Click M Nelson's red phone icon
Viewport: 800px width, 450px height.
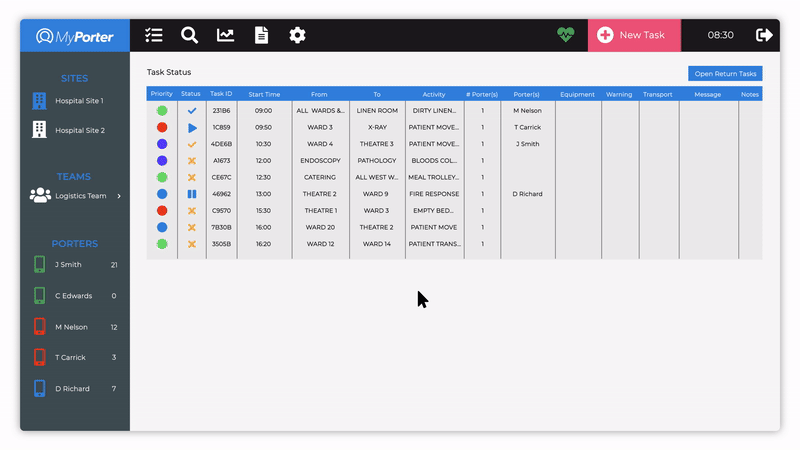(39, 327)
